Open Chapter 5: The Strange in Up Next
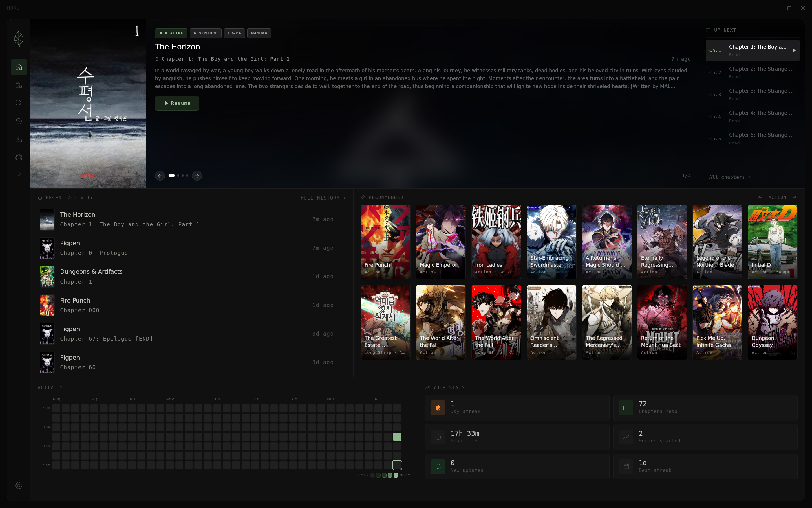Viewport: 812px width, 508px height. pos(752,138)
